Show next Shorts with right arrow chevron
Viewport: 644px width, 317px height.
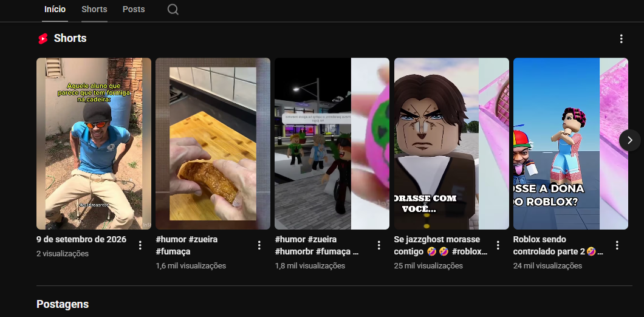[x=629, y=140]
